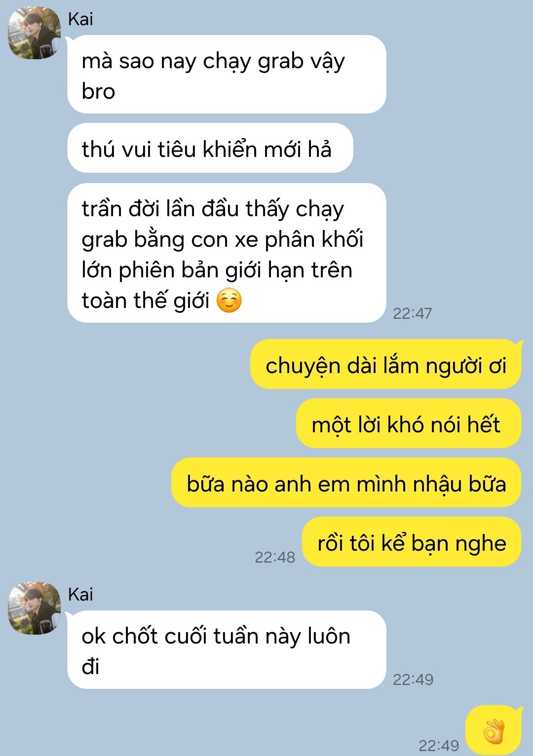Select message 'mà sao nay chạy grab vậy bro'
The width and height of the screenshot is (533, 756).
(227, 75)
